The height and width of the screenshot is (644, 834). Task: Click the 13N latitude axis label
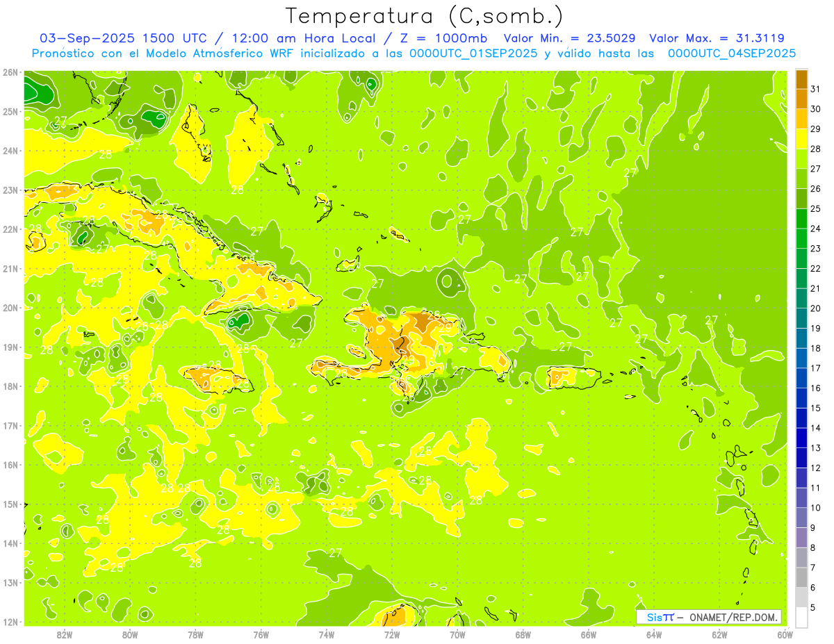10,582
